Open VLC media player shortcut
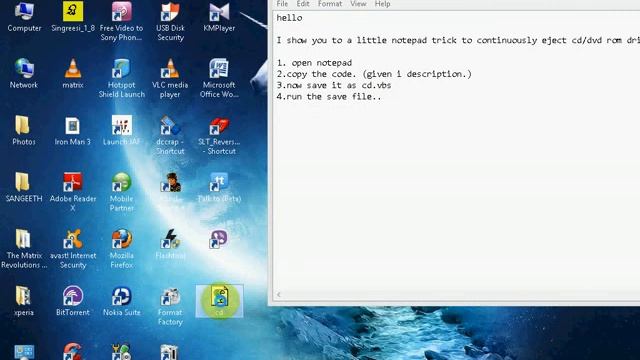This screenshot has height=360, width=640. (x=170, y=78)
